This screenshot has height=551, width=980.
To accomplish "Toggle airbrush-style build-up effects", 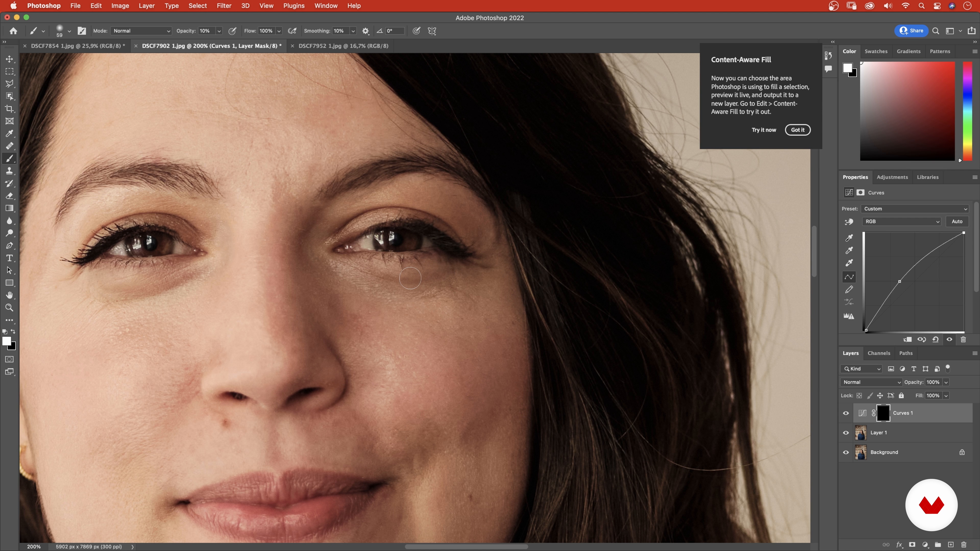I will pyautogui.click(x=292, y=31).
